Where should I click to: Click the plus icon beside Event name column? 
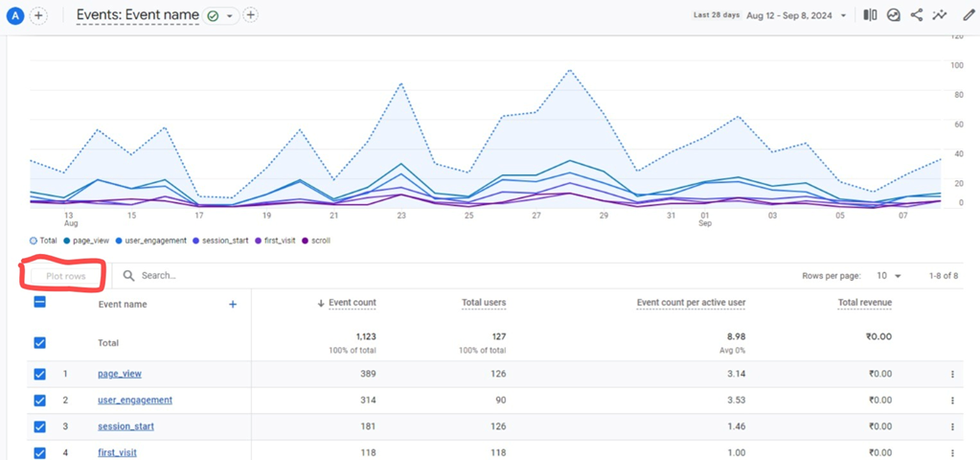tap(232, 304)
